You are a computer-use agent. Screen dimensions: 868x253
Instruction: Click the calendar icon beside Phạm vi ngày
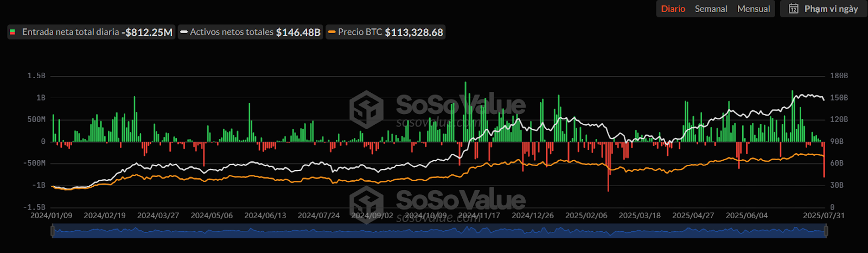[793, 9]
